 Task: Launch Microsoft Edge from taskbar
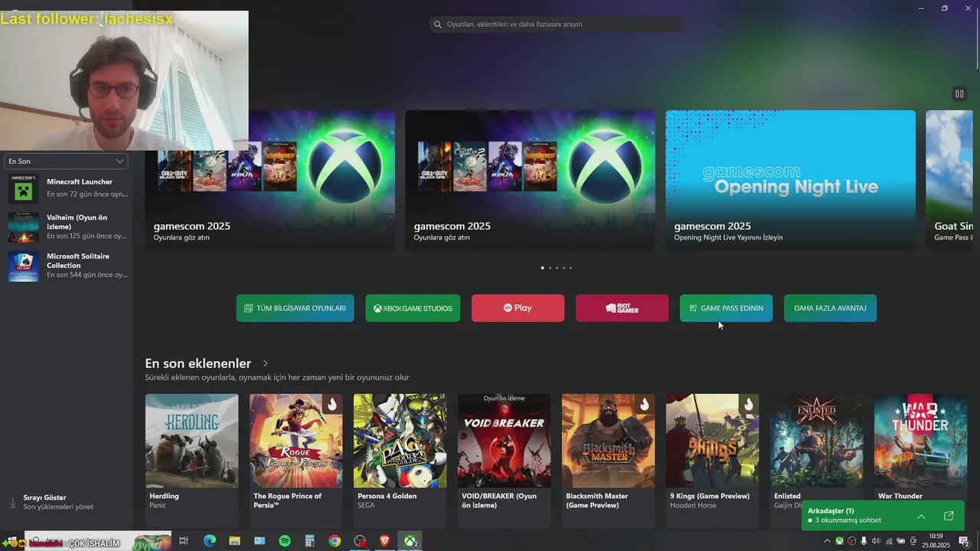[x=209, y=541]
